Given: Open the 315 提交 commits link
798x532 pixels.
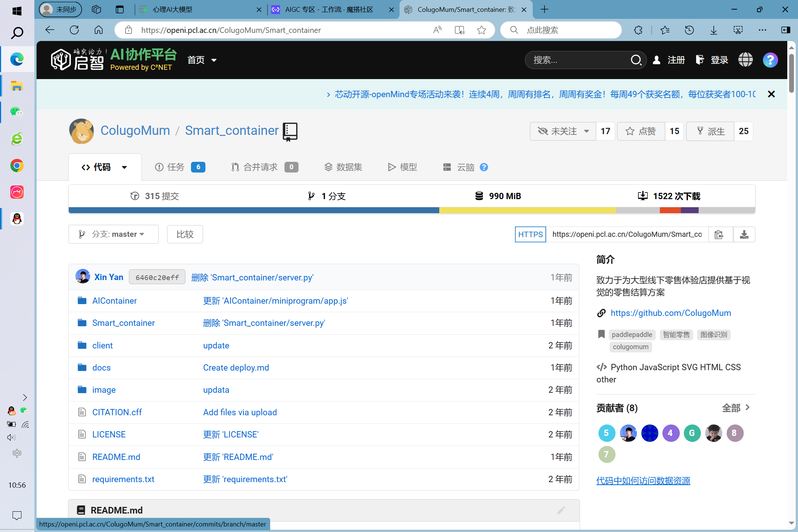Looking at the screenshot, I should tap(155, 196).
